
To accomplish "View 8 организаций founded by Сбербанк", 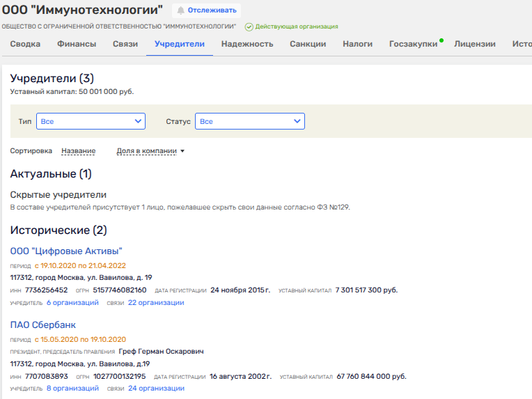I will coord(72,389).
